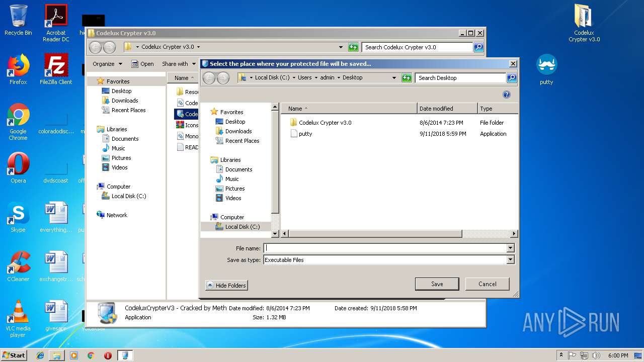Image resolution: width=644 pixels, height=362 pixels.
Task: Click the clock in the taskbar
Action: [x=618, y=355]
